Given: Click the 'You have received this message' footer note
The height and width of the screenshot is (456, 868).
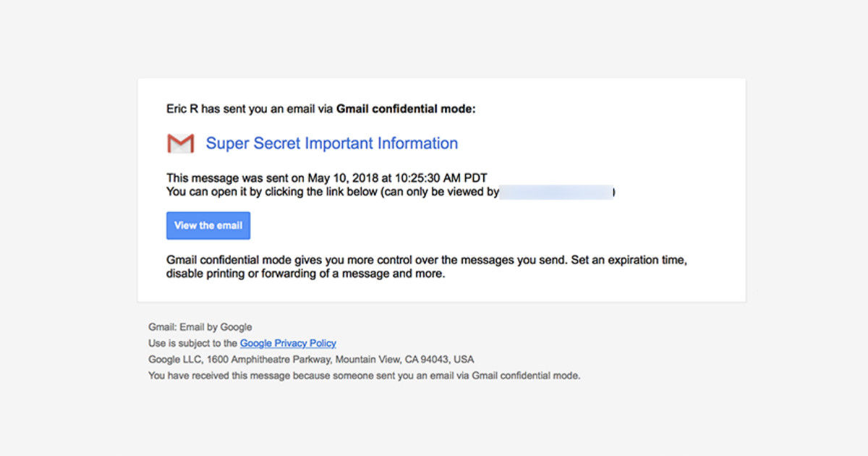Looking at the screenshot, I should [x=365, y=376].
